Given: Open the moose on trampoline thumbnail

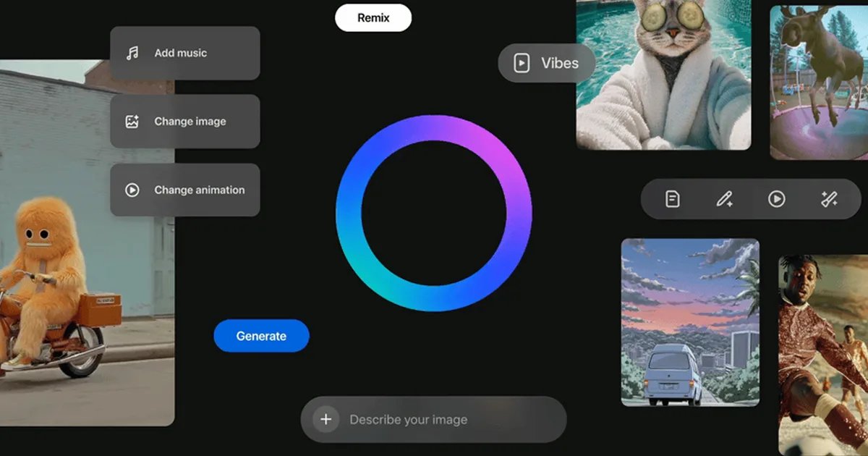Looking at the screenshot, I should [819, 83].
